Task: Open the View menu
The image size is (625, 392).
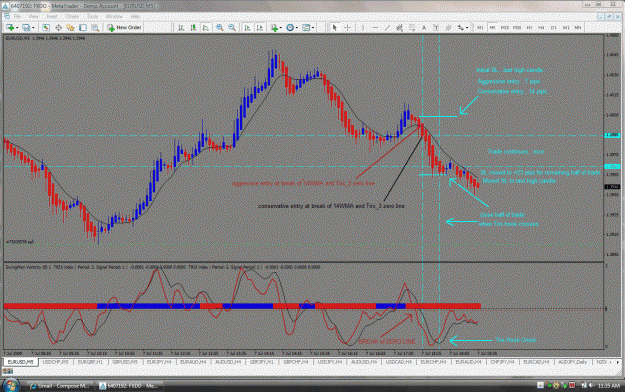Action: tap(33, 16)
